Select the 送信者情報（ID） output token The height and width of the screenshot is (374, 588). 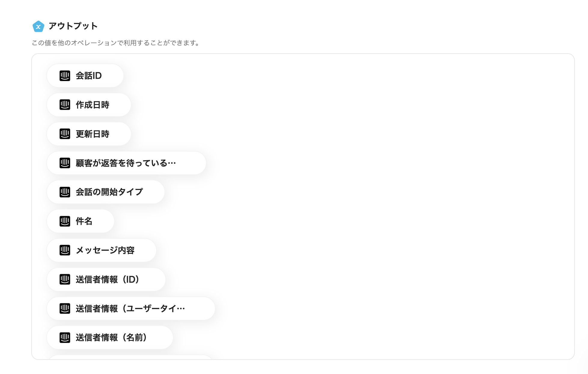click(x=106, y=279)
